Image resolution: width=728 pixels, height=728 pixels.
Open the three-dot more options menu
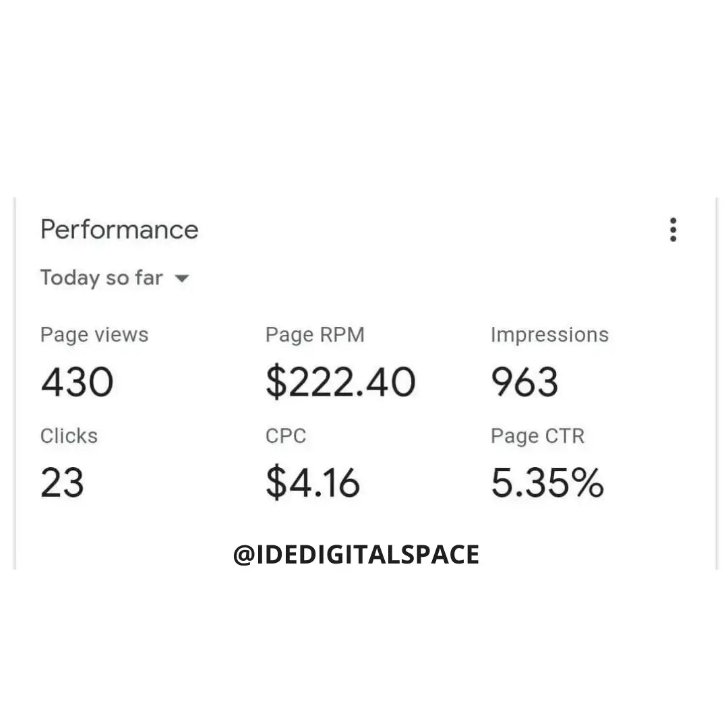coord(673,230)
